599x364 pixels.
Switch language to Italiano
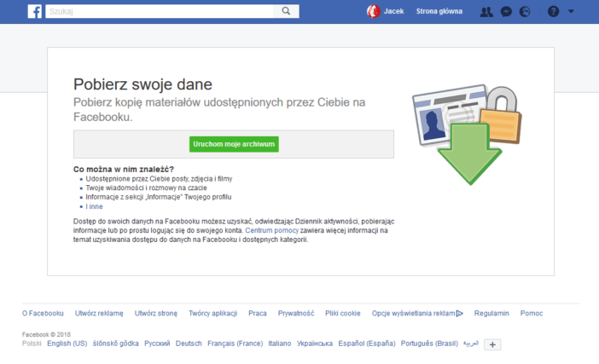(x=280, y=344)
